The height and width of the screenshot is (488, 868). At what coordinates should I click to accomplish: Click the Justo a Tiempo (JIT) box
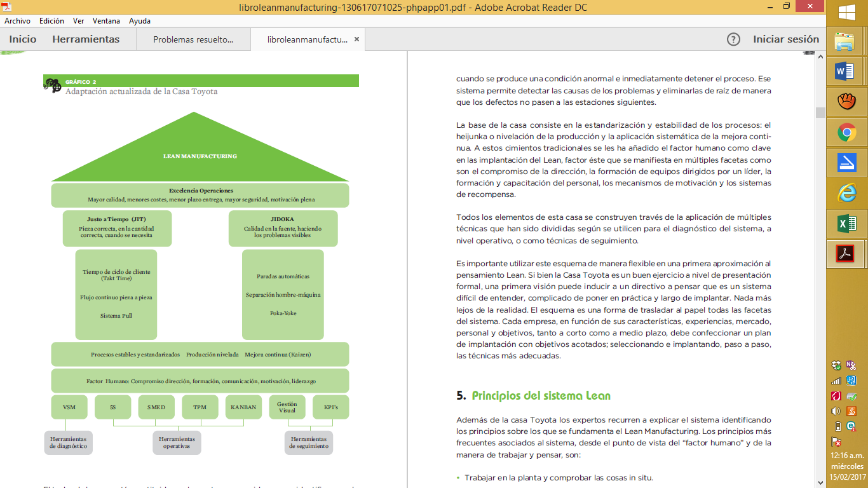tap(117, 228)
